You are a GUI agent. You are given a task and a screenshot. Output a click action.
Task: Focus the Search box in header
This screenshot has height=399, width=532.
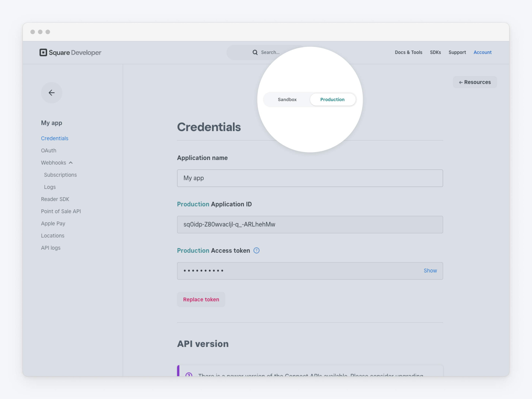click(266, 52)
